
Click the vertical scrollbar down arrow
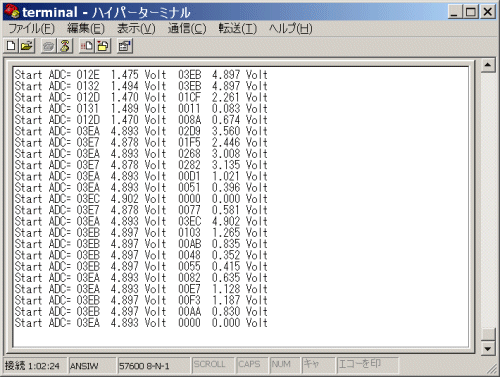point(488,349)
